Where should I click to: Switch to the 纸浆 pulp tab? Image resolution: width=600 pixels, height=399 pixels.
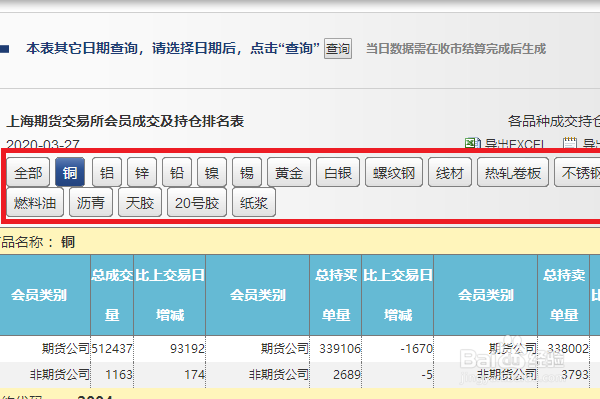pos(254,202)
